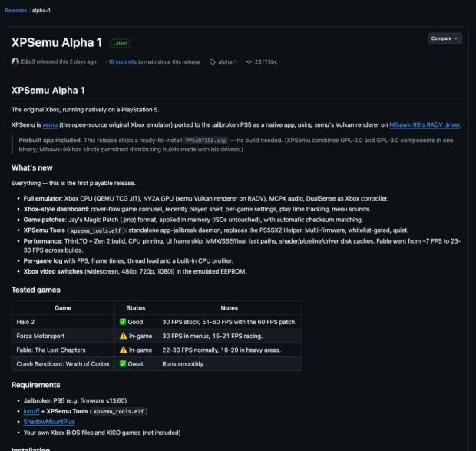This screenshot has width=476, height=451.
Task: Click the 'Full emulator' bullet text
Action: coord(206,199)
